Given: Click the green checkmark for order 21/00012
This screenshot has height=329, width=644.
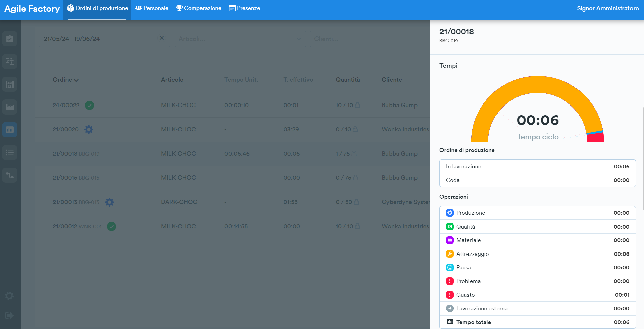Looking at the screenshot, I should (x=111, y=226).
